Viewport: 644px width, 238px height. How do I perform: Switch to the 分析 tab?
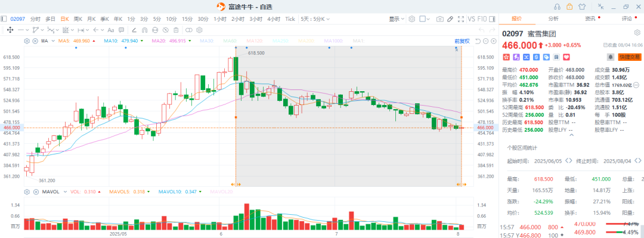[553, 18]
